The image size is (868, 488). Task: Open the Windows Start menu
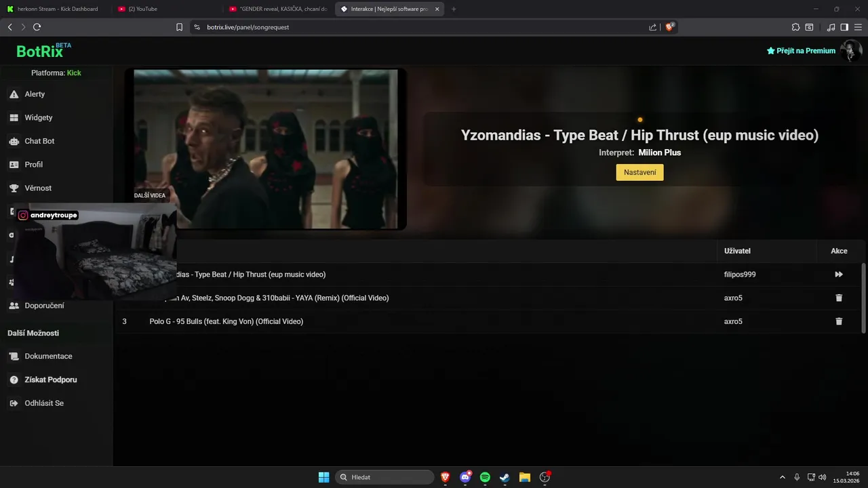click(x=323, y=477)
